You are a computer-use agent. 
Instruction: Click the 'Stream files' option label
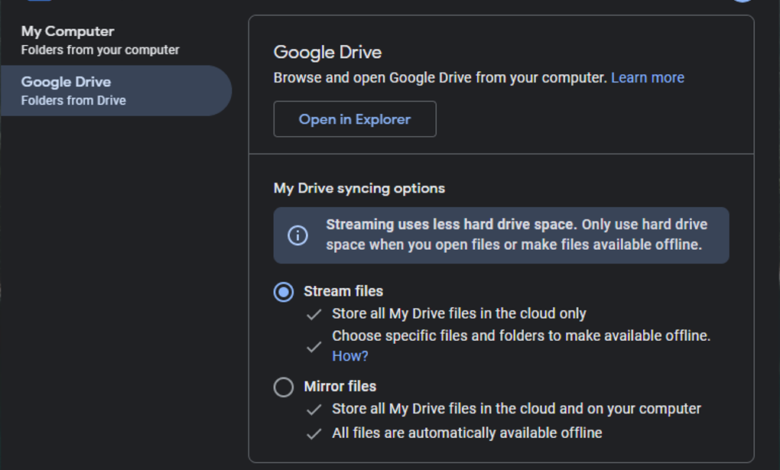[x=343, y=291]
